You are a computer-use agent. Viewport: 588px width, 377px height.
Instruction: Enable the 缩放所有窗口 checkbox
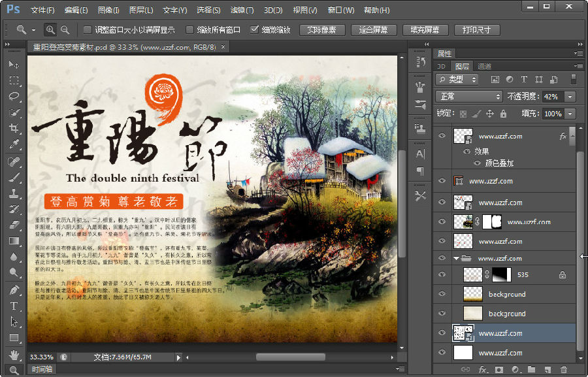coord(190,30)
